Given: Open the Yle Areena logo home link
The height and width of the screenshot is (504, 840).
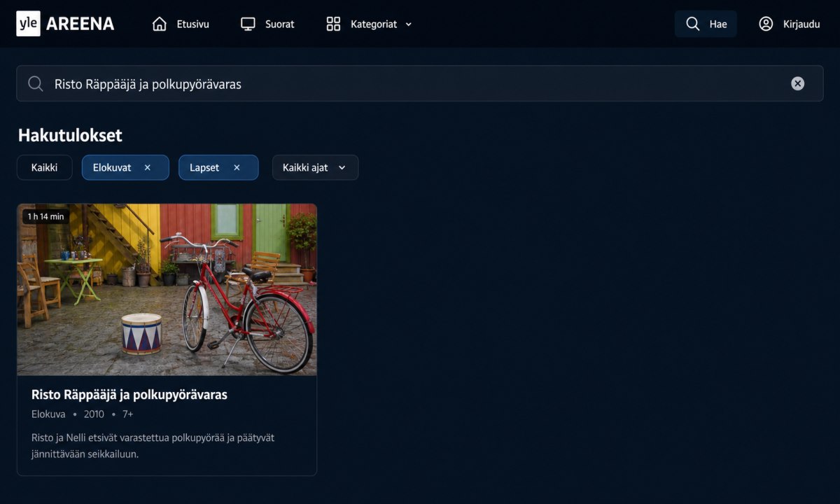Looking at the screenshot, I should 65,24.
